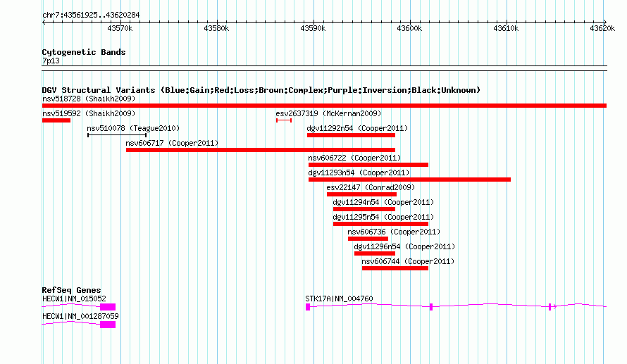Click the 43600k ruler label

pos(409,28)
